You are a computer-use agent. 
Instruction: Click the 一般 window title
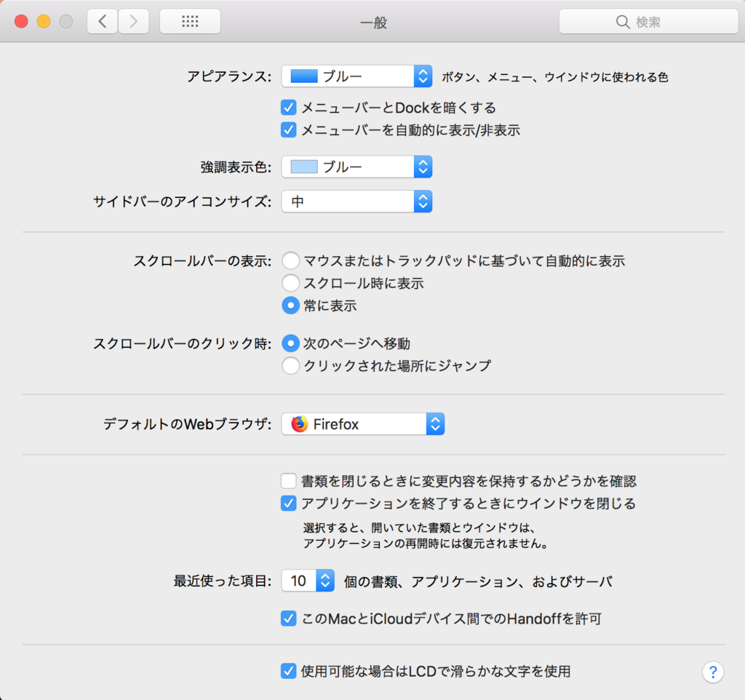(373, 23)
